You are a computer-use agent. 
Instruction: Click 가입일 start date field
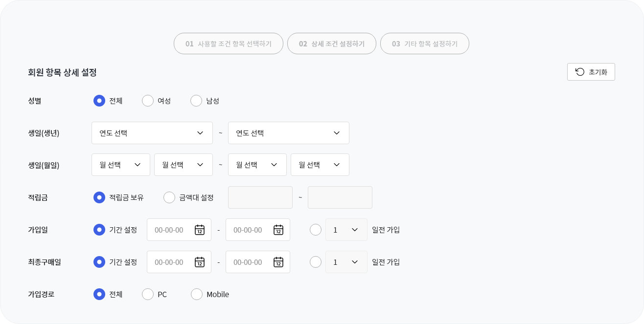(x=179, y=230)
